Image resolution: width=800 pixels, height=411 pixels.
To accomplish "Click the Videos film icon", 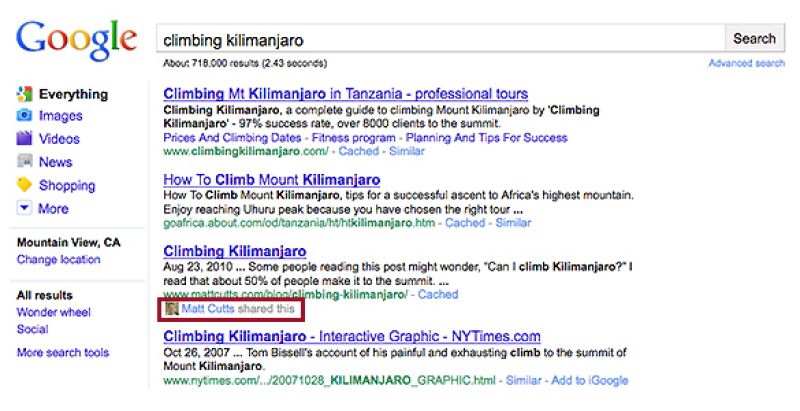I will pos(25,139).
